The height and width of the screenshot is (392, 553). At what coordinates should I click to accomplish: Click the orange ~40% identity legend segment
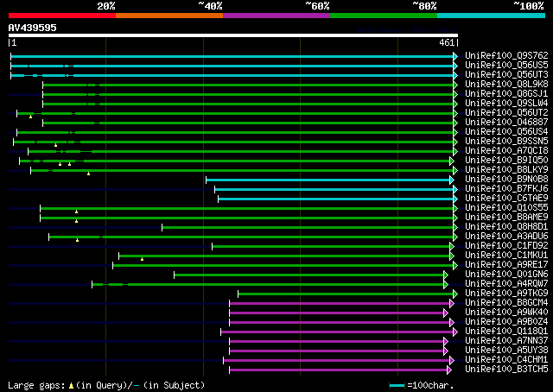(x=169, y=16)
